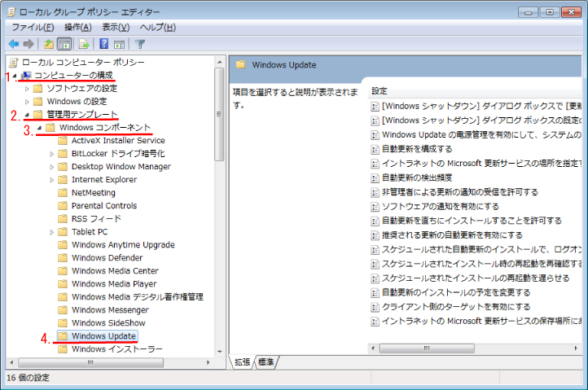The height and width of the screenshot is (390, 588).
Task: Select 自動更新を直ちにインストールすることを許可する setting
Action: (x=472, y=221)
